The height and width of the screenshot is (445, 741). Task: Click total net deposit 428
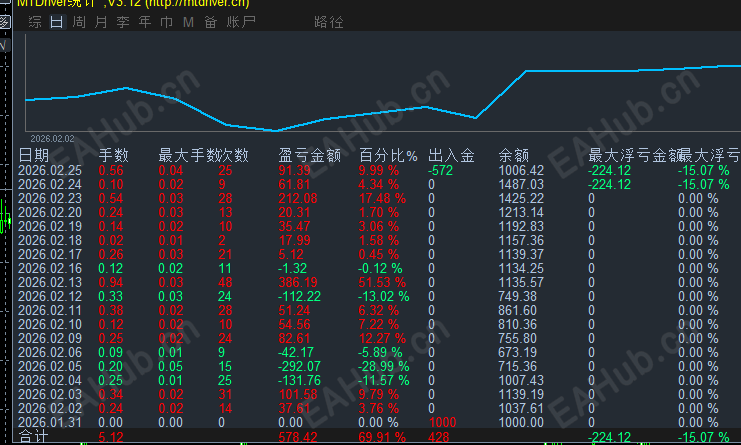(438, 437)
